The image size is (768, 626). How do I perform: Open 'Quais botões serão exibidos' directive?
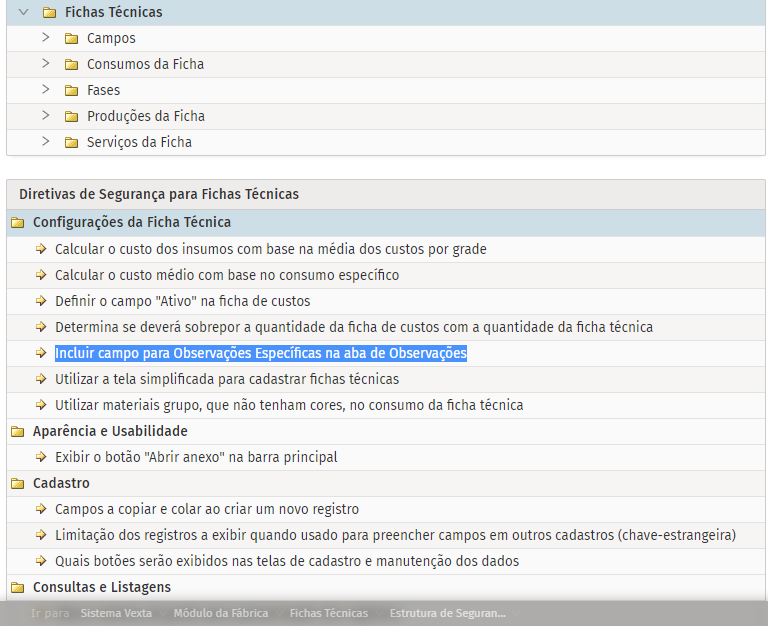tap(286, 561)
